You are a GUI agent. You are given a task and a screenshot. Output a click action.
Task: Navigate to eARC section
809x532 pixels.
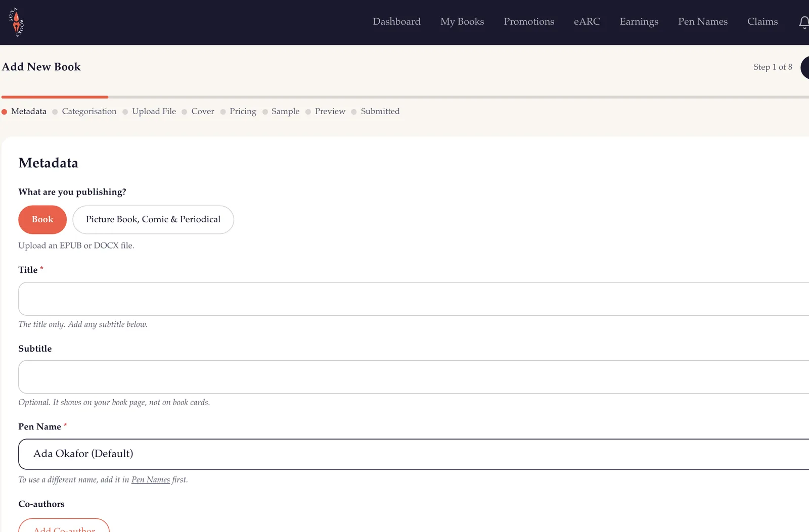click(x=587, y=22)
